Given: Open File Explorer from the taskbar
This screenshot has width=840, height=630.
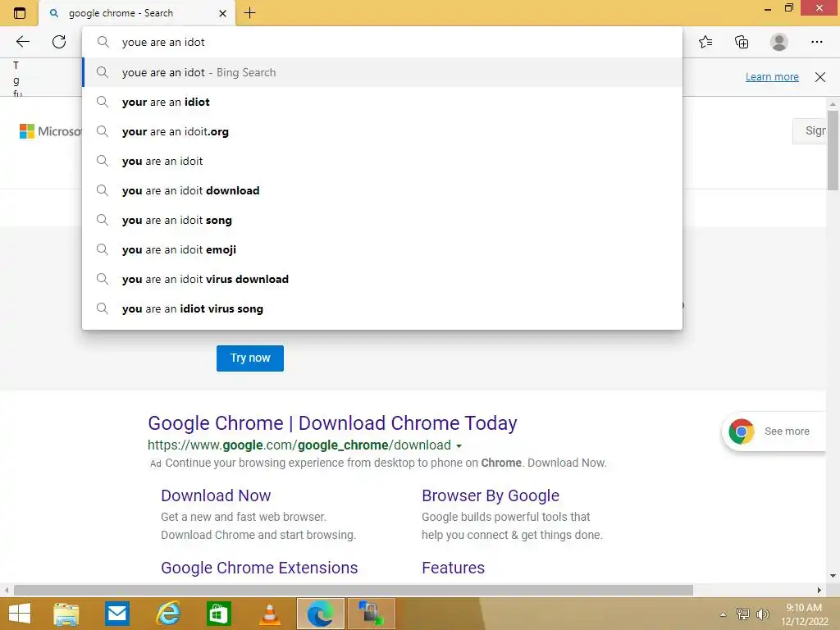Looking at the screenshot, I should click(66, 614).
